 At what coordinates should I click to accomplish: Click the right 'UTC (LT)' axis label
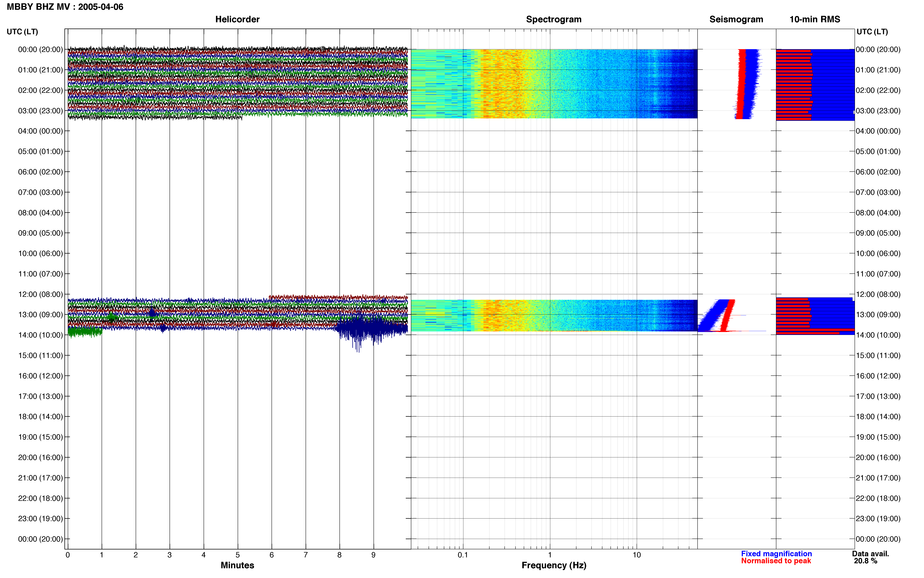(872, 32)
